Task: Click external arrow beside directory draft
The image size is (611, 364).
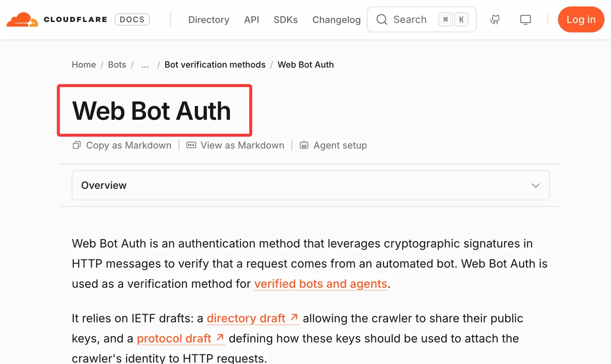Action: point(294,317)
